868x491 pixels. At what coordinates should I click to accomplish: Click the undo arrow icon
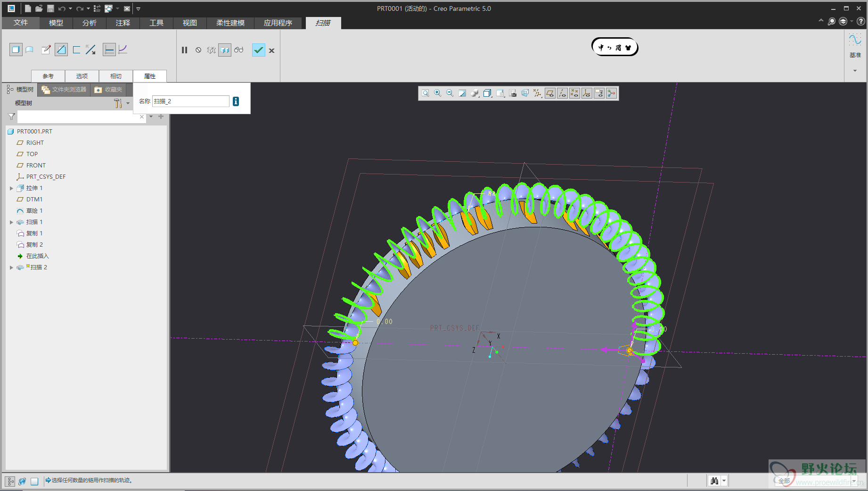pos(62,8)
